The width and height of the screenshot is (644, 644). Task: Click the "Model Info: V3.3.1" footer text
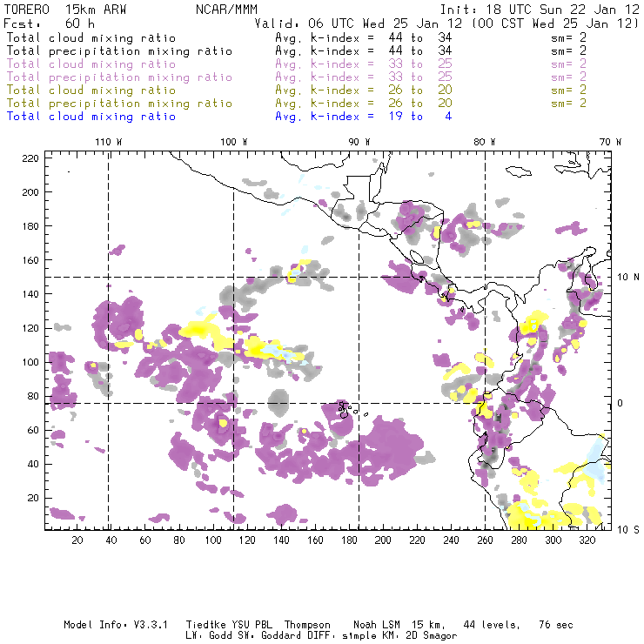coord(116,625)
